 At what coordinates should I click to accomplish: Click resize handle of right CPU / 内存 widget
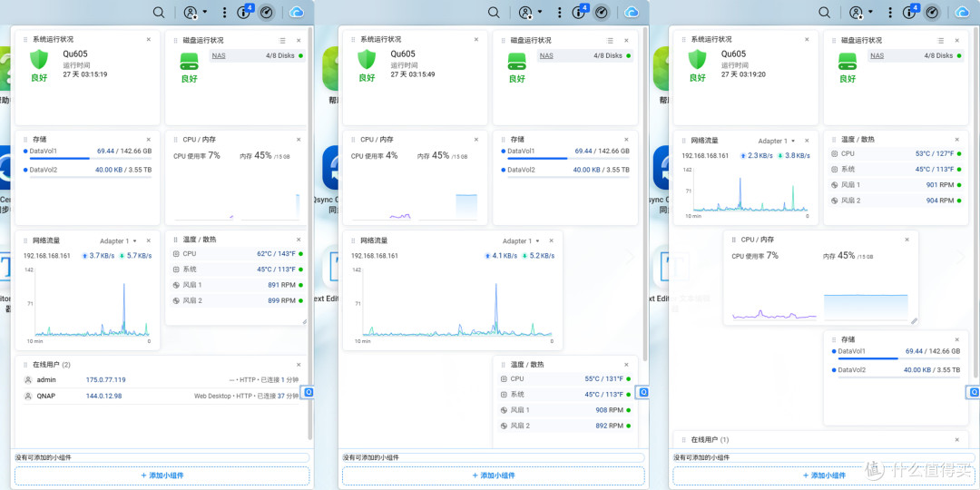pos(915,321)
